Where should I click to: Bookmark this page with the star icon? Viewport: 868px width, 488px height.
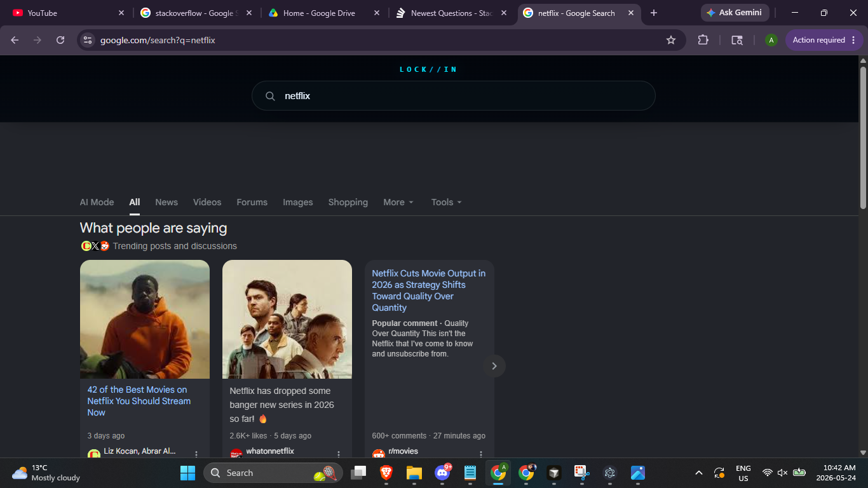[671, 40]
